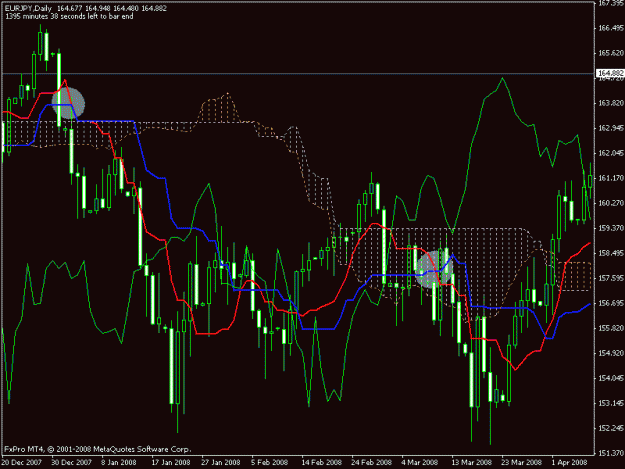The height and width of the screenshot is (469, 625).
Task: Click the 161.170 price scale label
Action: (611, 178)
